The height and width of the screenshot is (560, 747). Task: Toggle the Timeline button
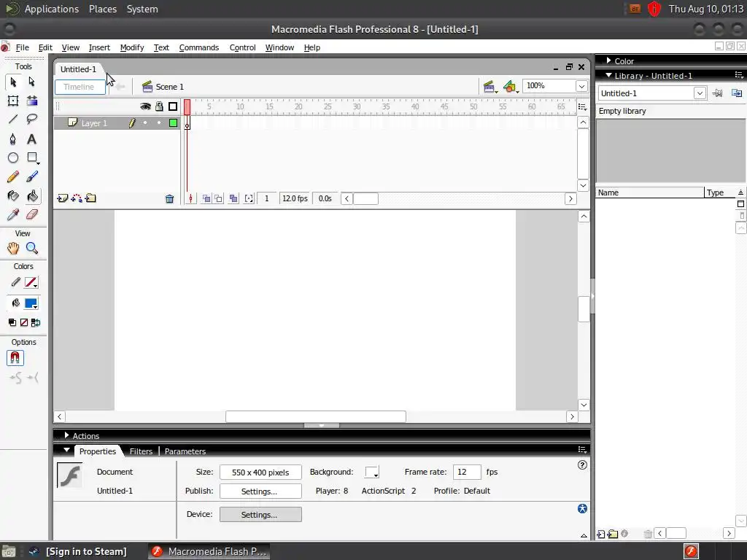[80, 87]
